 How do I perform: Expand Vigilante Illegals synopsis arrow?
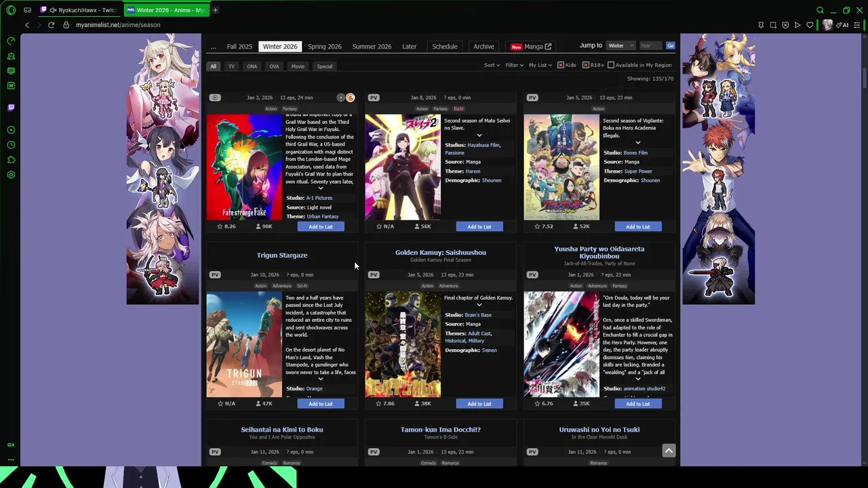click(638, 143)
